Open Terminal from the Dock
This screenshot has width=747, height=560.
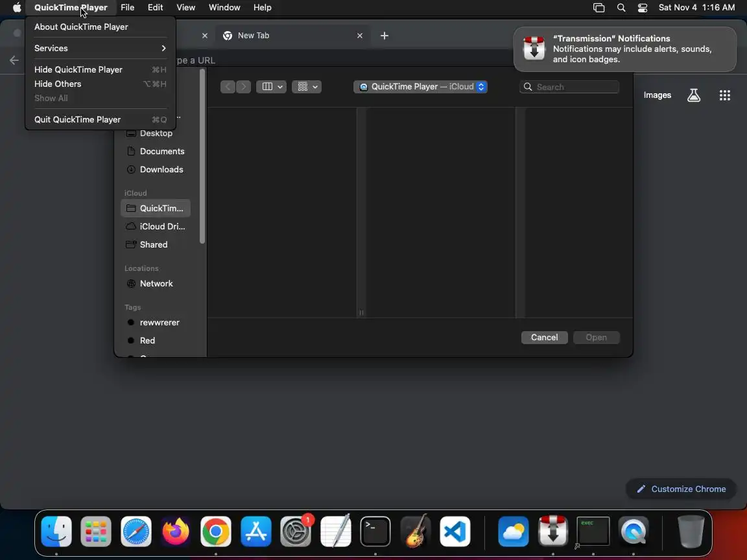pyautogui.click(x=375, y=531)
